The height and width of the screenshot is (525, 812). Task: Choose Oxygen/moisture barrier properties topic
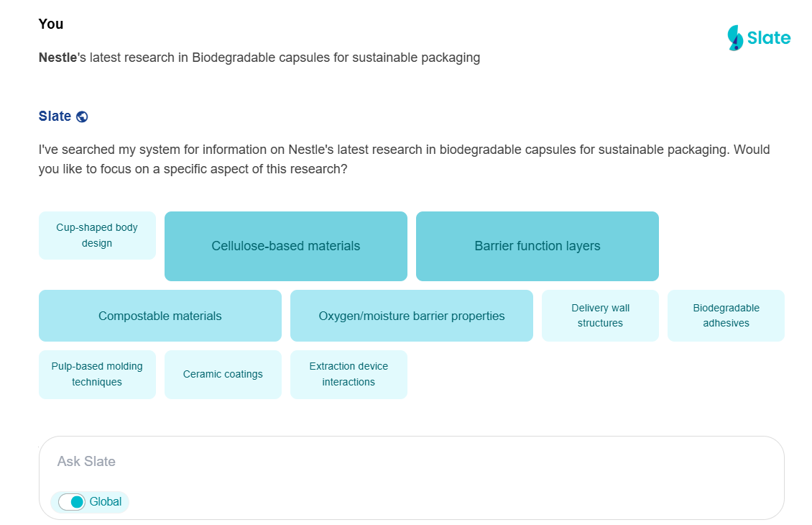(412, 316)
